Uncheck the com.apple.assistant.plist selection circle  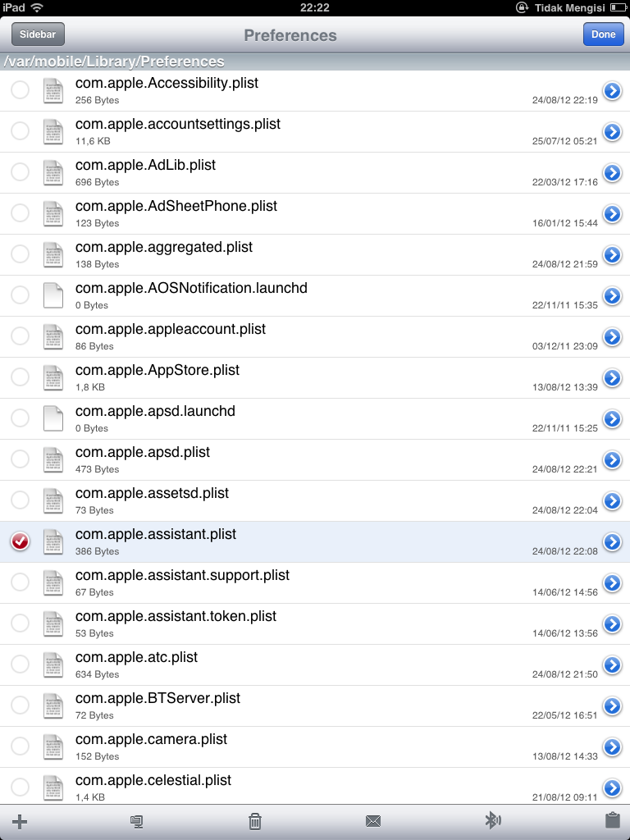click(x=20, y=541)
